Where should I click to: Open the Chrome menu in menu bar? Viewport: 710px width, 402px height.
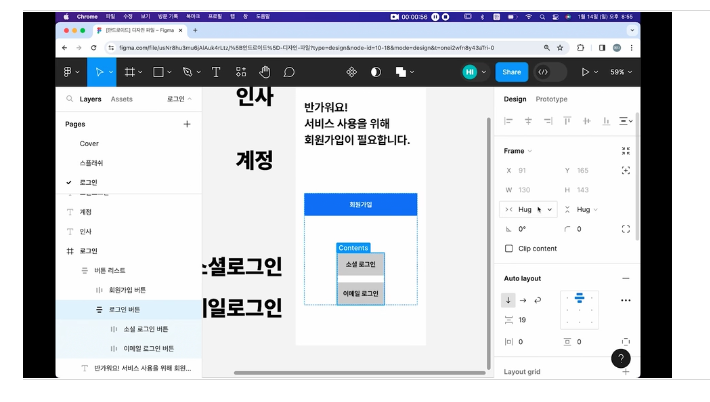(87, 16)
